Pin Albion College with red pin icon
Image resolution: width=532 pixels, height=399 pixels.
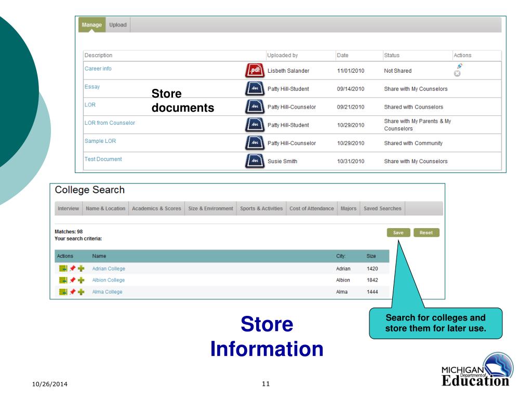pos(72,280)
